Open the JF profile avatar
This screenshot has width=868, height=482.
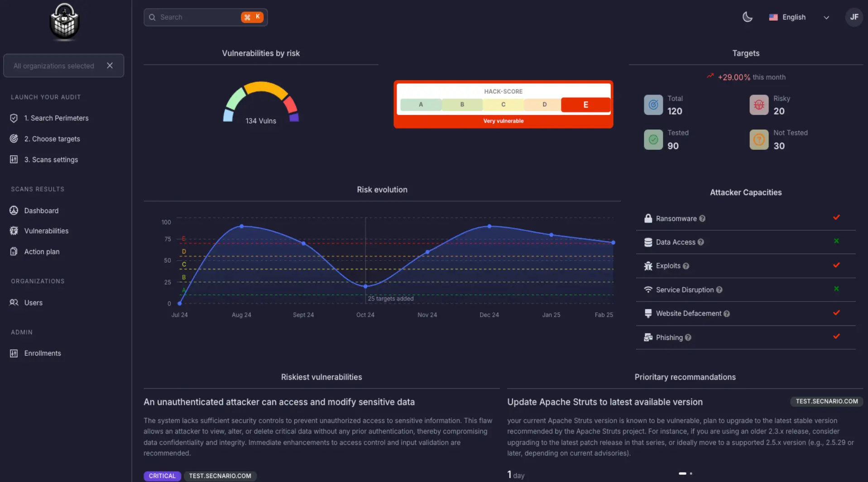[854, 17]
